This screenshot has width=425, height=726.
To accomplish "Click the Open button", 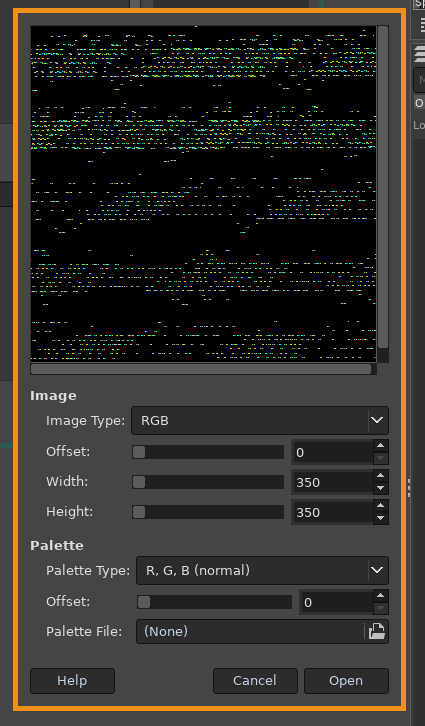I will (x=346, y=681).
